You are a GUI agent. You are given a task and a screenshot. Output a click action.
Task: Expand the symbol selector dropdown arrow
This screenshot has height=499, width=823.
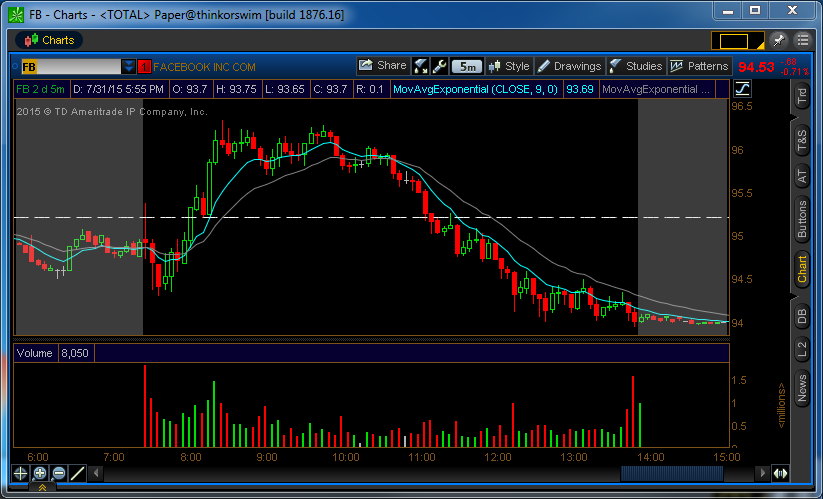[x=129, y=67]
